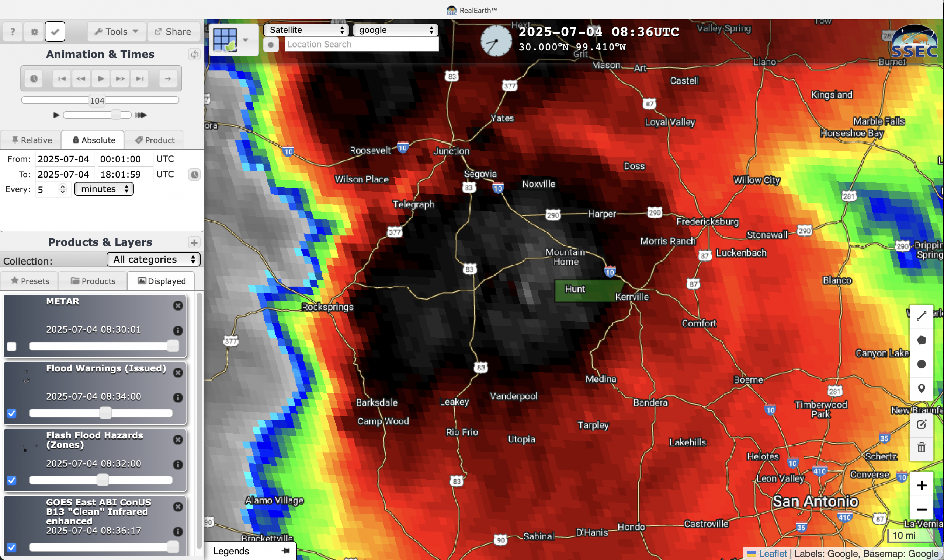Viewport: 944px width, 560px height.
Task: Open the Tools dropdown menu
Action: pos(116,31)
